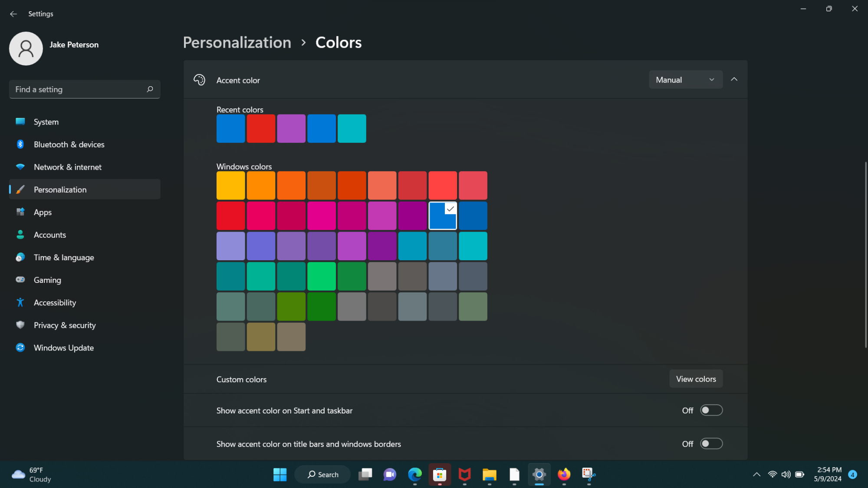
Task: Toggle Show accent color on Start and taskbar
Action: [711, 410]
